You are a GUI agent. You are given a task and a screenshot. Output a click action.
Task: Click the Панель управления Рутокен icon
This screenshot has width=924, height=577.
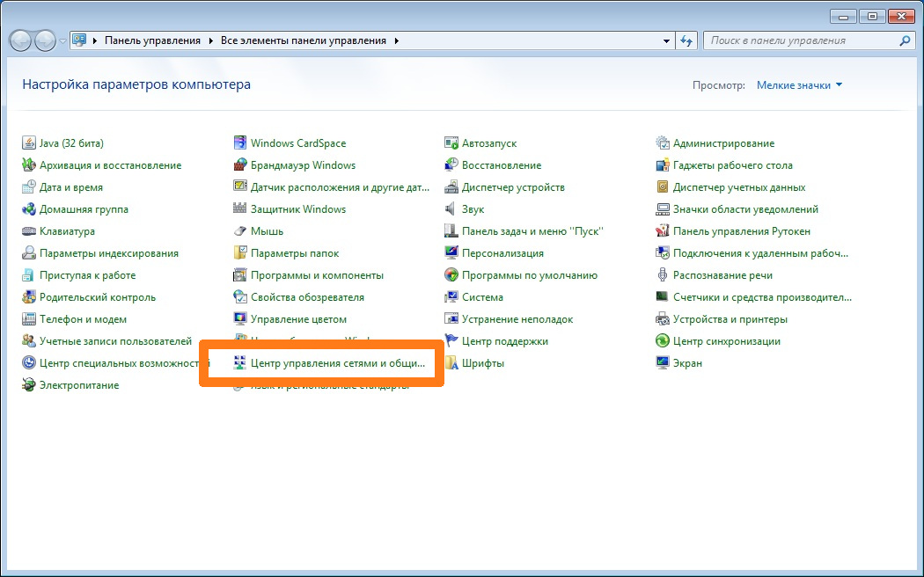[663, 231]
